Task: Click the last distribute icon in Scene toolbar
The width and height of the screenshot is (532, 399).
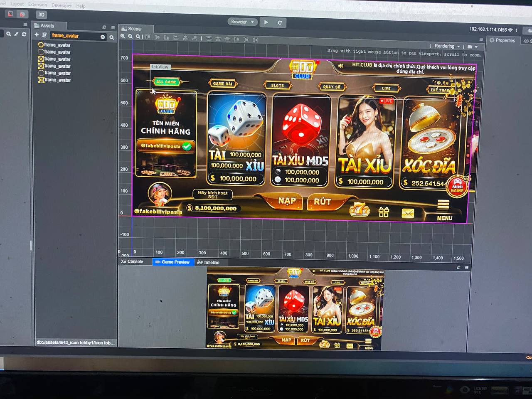Action: pos(255,39)
